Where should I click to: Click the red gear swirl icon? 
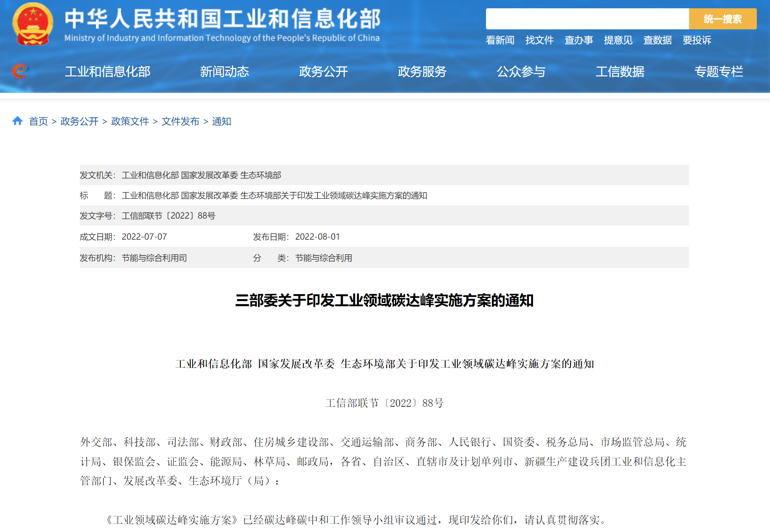click(20, 71)
